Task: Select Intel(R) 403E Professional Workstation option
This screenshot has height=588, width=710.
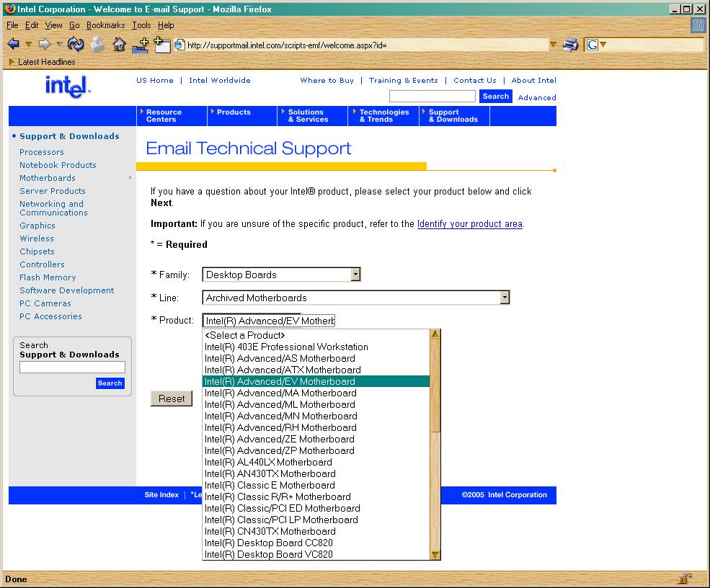Action: [x=316, y=347]
